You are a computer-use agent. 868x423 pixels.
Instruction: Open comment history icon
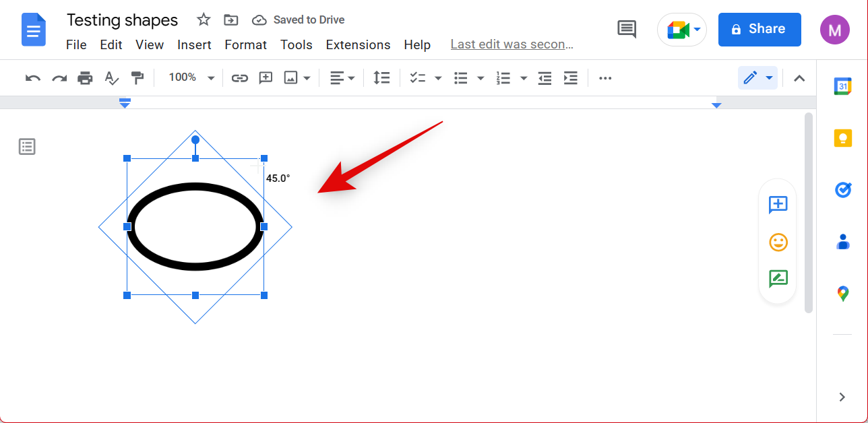pos(627,29)
